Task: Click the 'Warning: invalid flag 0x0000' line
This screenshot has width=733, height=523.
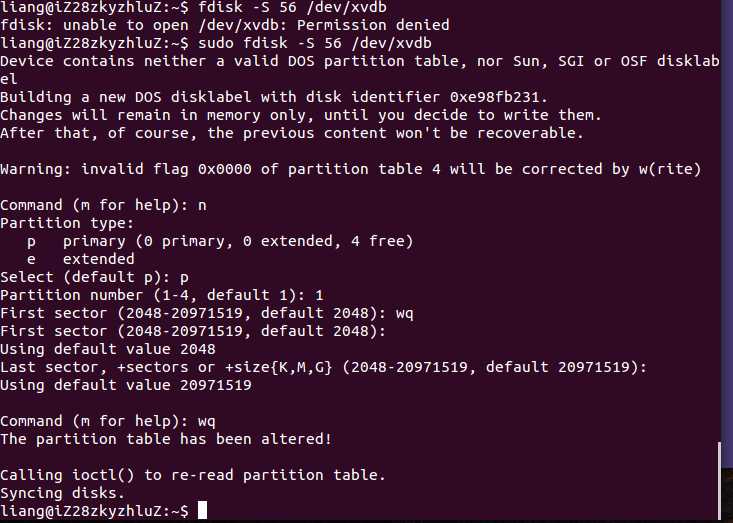Action: (x=351, y=169)
